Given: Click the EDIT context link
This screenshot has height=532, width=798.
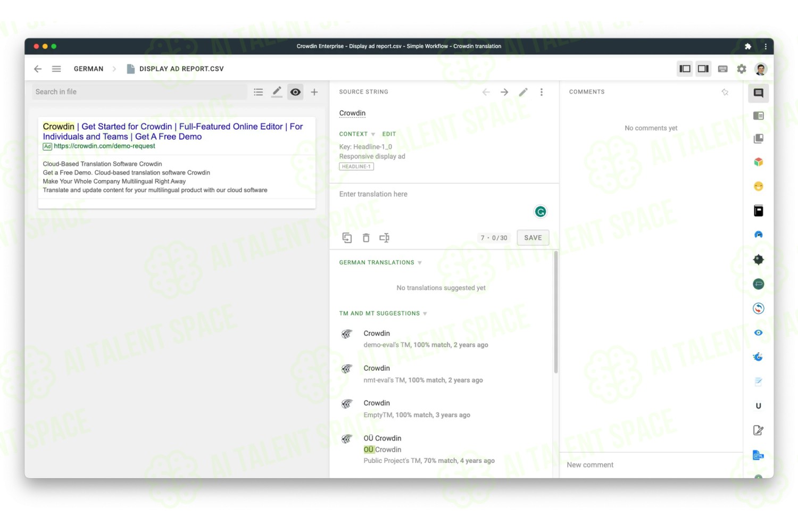Looking at the screenshot, I should tap(389, 134).
